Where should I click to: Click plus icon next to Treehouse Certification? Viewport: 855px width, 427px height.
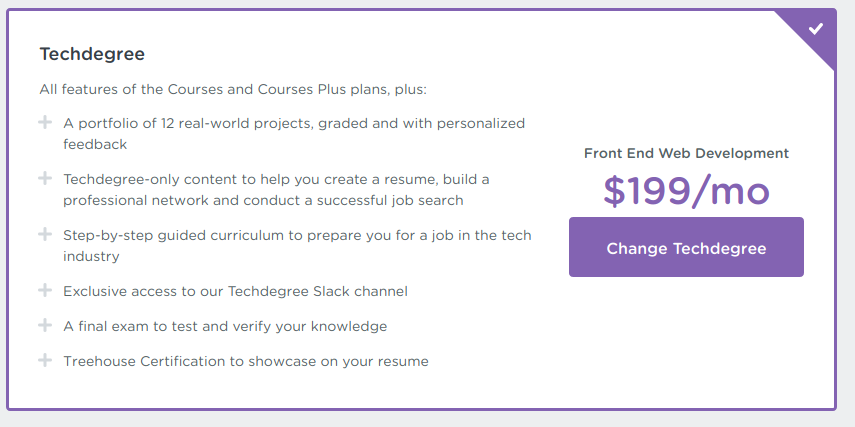(x=45, y=360)
